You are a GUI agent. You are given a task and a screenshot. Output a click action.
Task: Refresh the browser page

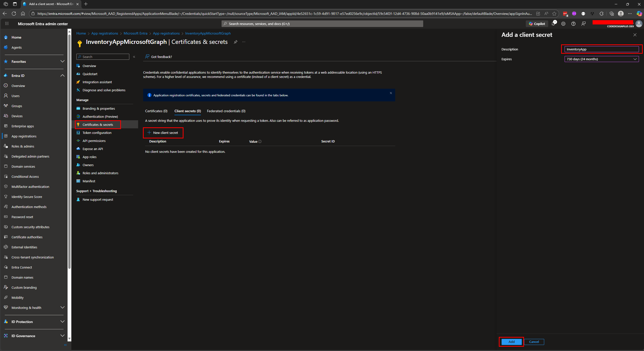[14, 14]
